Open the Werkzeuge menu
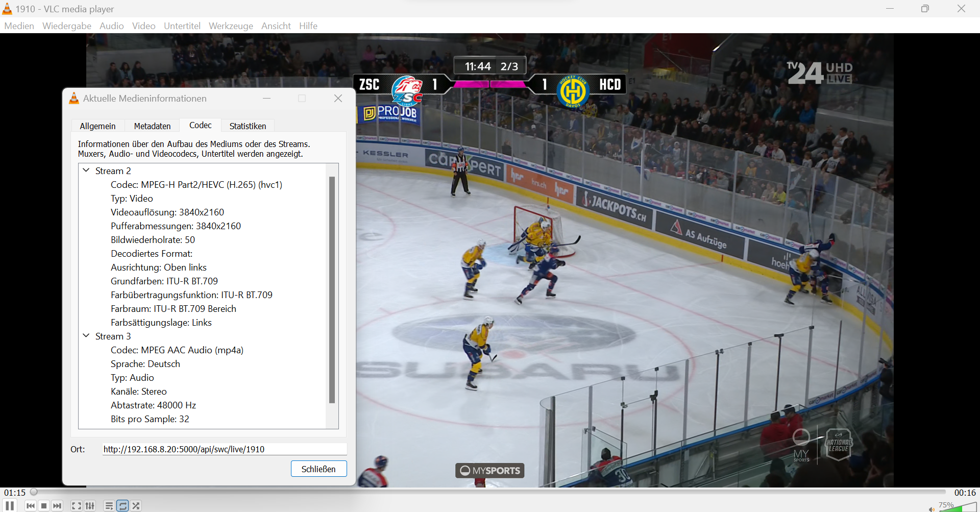The image size is (980, 512). pyautogui.click(x=231, y=26)
